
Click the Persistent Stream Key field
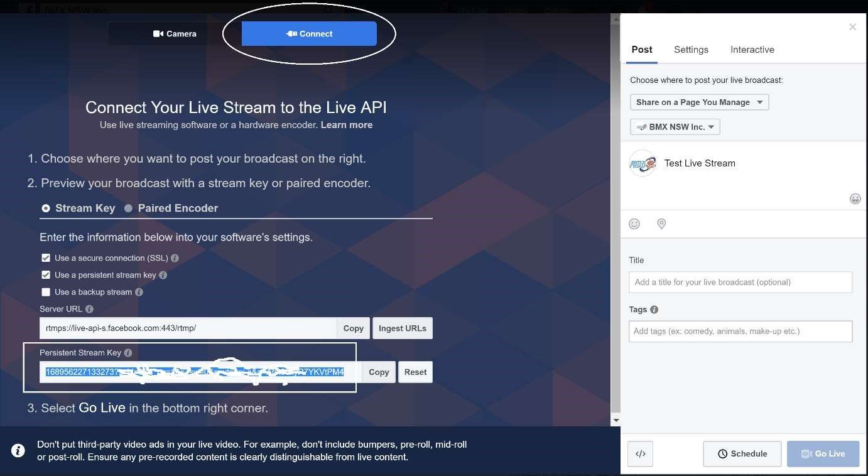coord(200,372)
